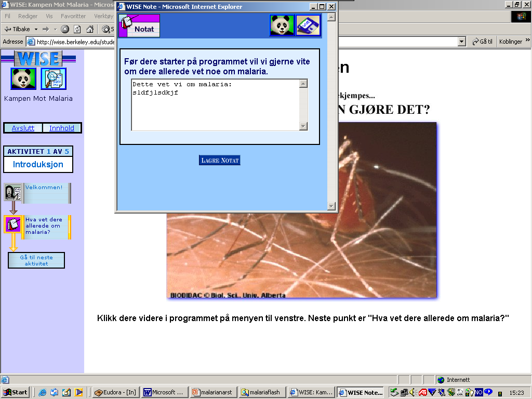The image size is (532, 399).
Task: Open the Rediger menu
Action: point(28,16)
